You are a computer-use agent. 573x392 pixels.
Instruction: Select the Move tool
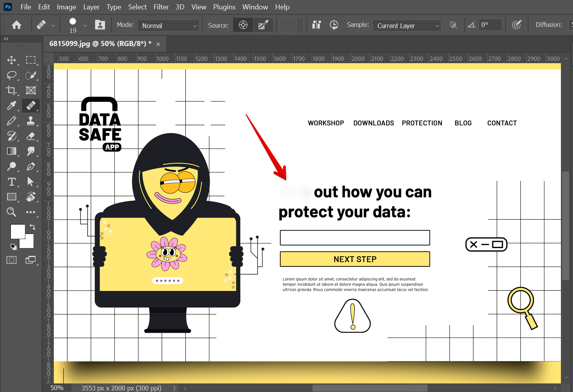12,60
